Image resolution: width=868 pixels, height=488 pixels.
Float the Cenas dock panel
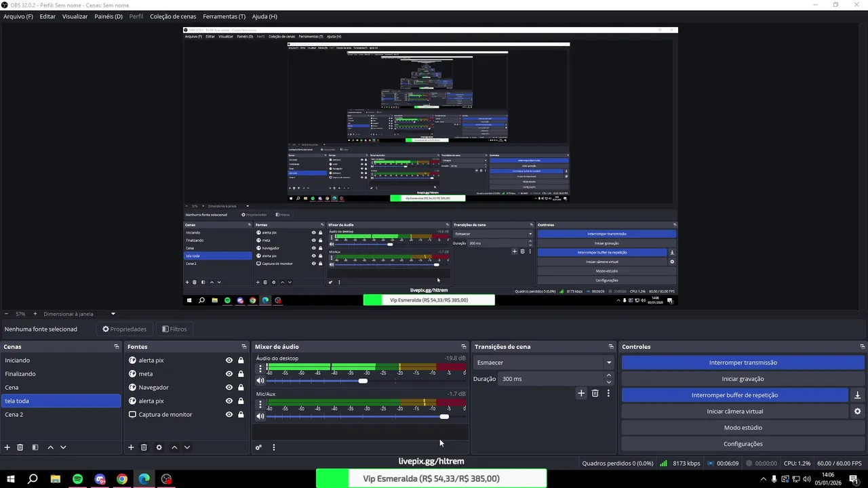click(117, 346)
